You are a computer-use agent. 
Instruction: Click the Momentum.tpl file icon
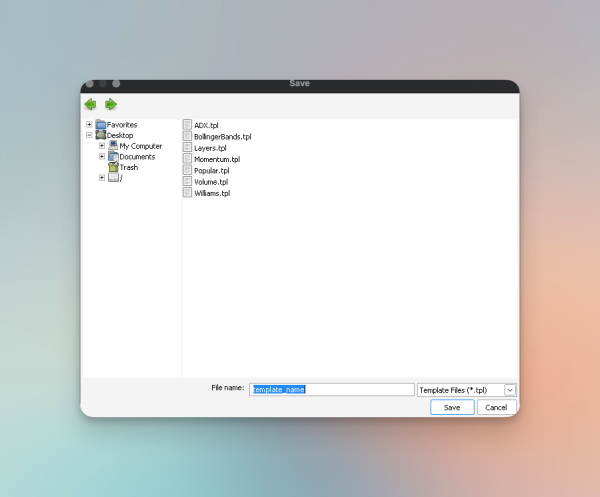click(x=187, y=159)
